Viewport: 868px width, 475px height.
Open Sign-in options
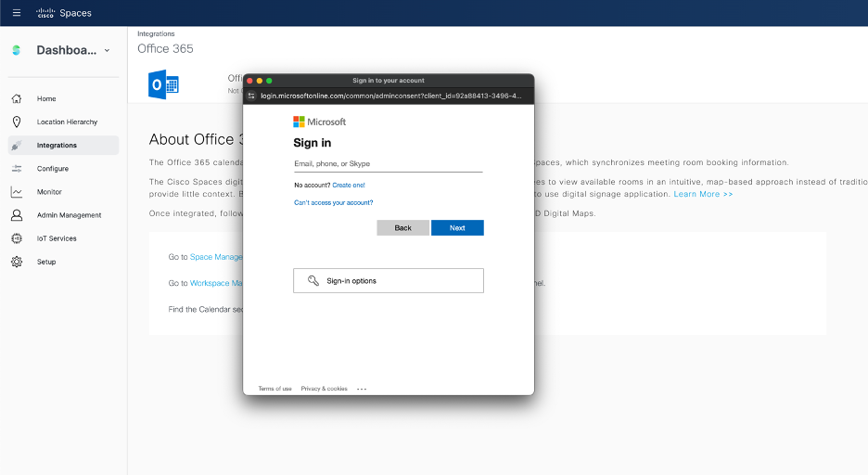(388, 280)
